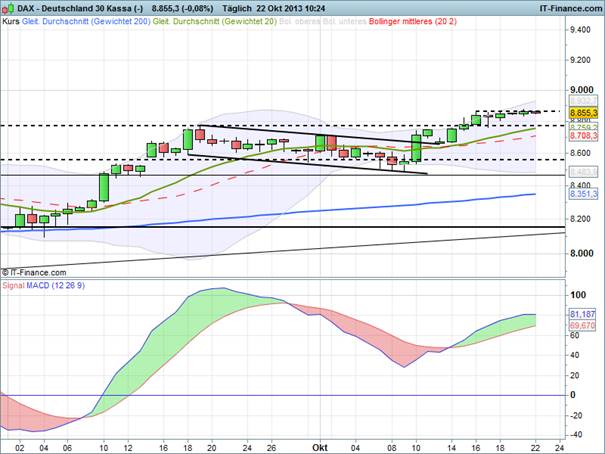Click the 08 date label on time axis

[x=392, y=448]
